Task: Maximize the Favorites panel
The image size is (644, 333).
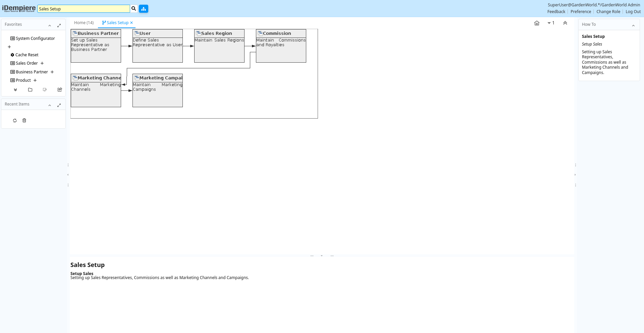Action: pyautogui.click(x=59, y=25)
